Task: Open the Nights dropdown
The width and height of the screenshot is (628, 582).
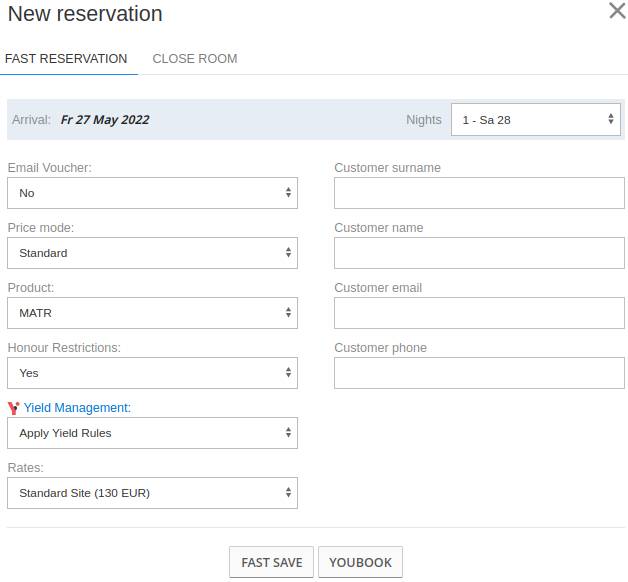Action: [x=536, y=120]
